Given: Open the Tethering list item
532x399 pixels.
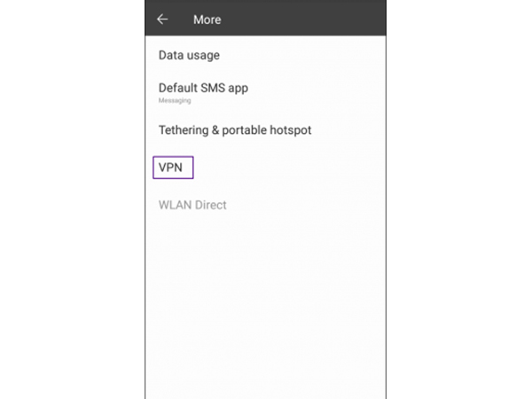Looking at the screenshot, I should click(265, 130).
